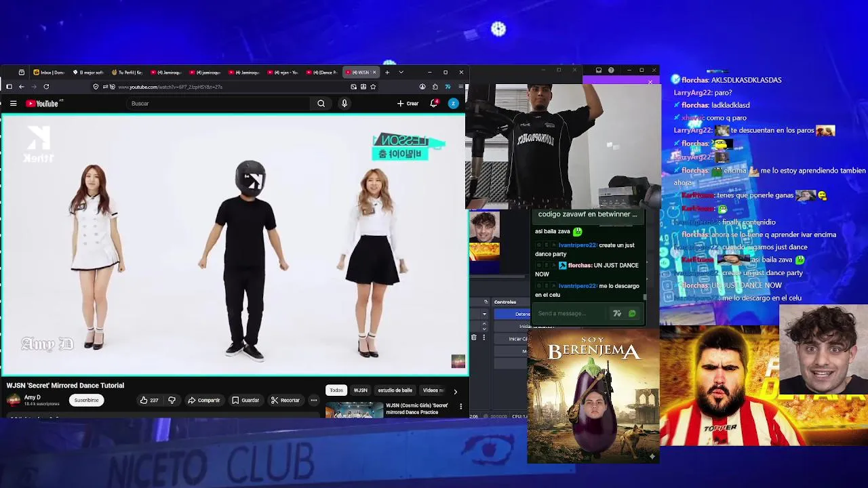Dislike the video with thumbs down

pos(172,401)
